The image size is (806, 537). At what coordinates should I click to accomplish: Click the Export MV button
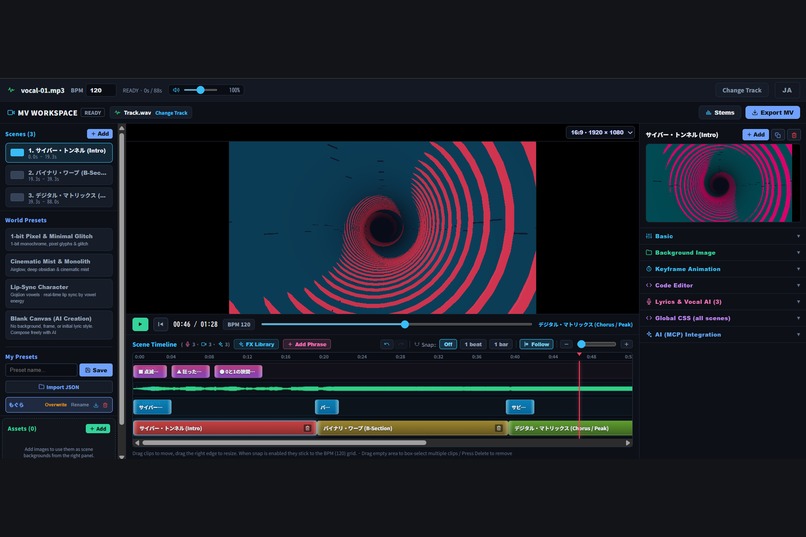[x=773, y=113]
